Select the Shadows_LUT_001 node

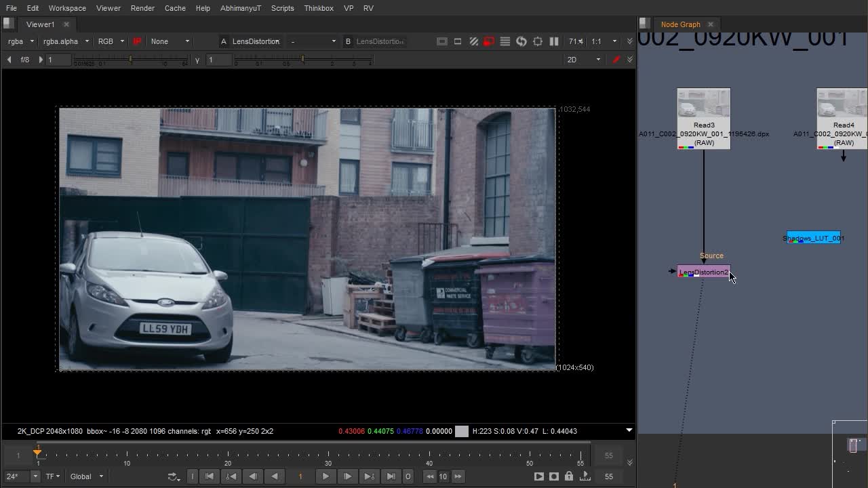814,238
